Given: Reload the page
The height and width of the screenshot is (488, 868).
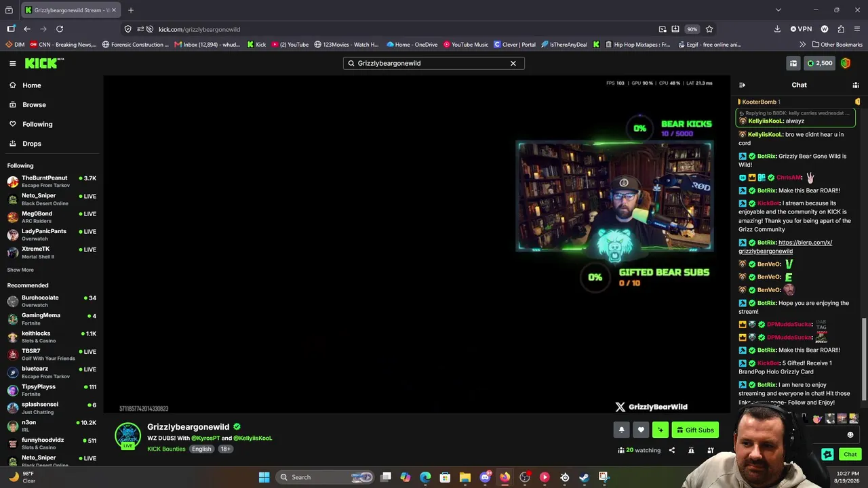Looking at the screenshot, I should coord(60,29).
